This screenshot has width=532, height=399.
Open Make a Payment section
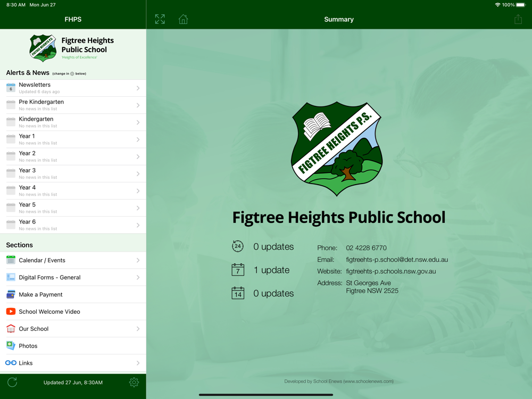coord(73,295)
